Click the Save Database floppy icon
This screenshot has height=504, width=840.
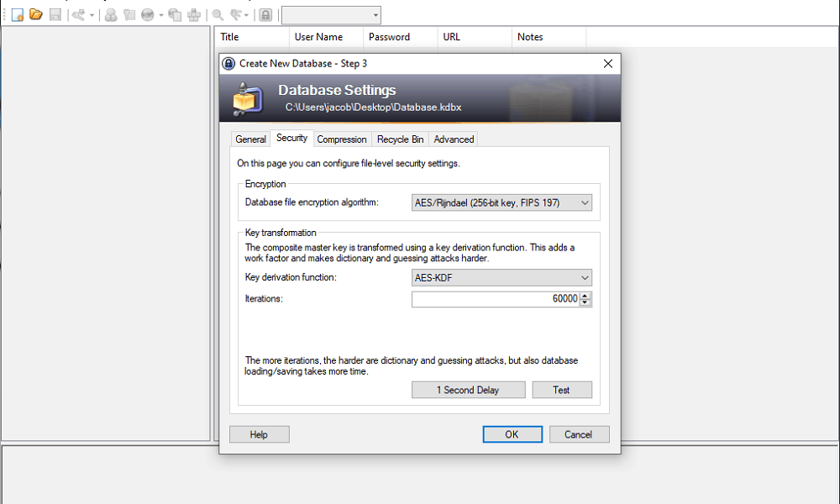coord(55,14)
